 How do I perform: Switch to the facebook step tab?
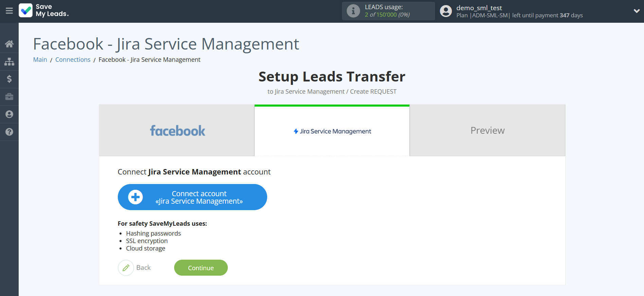point(177,131)
